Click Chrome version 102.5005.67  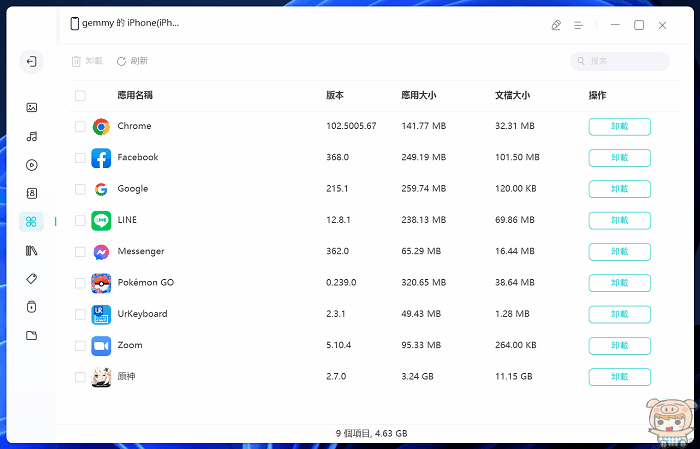tap(351, 126)
